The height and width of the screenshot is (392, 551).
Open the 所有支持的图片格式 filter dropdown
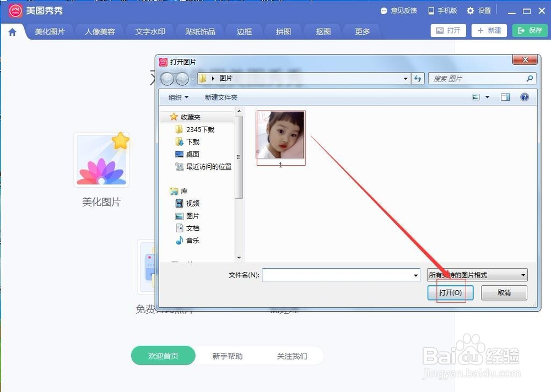pyautogui.click(x=477, y=275)
